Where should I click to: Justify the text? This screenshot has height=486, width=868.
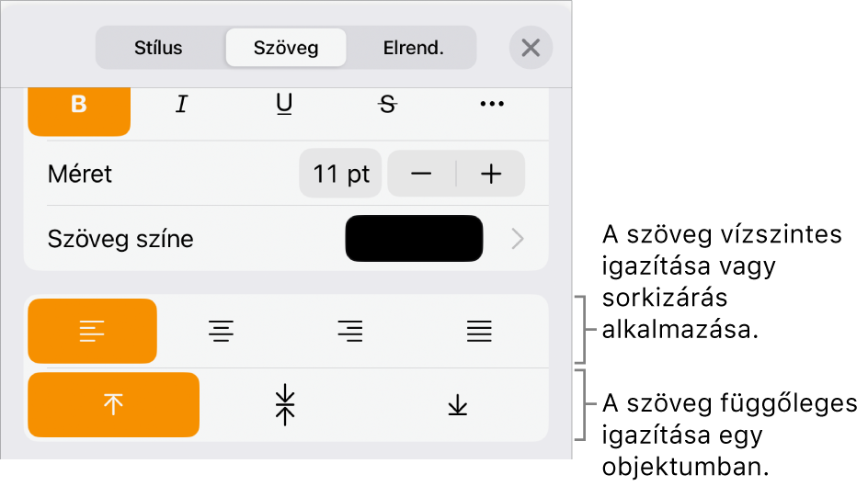point(478,331)
